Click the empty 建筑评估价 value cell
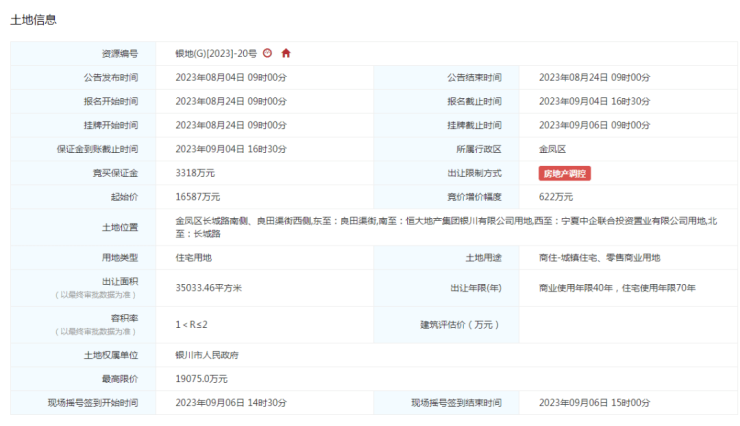This screenshot has width=740, height=426. click(x=620, y=323)
